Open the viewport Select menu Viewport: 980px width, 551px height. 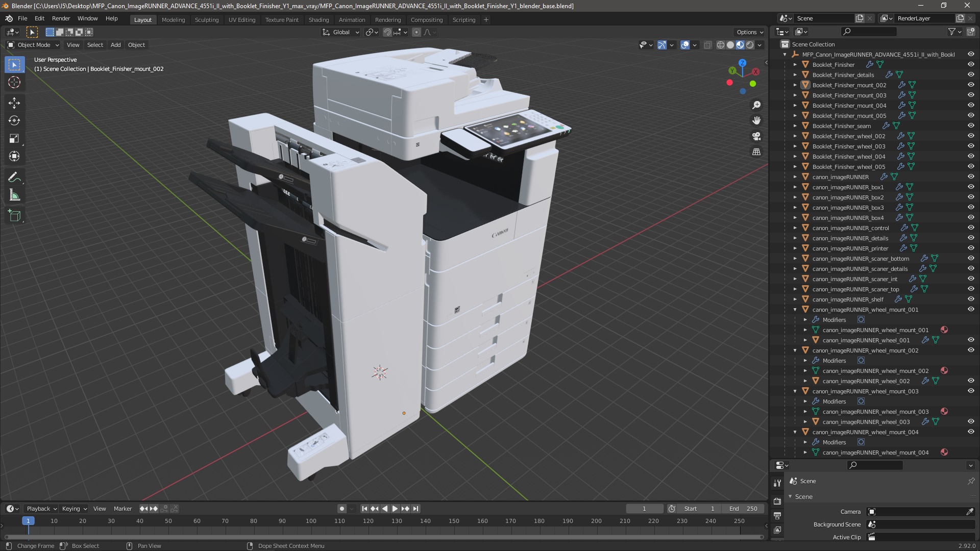(95, 45)
